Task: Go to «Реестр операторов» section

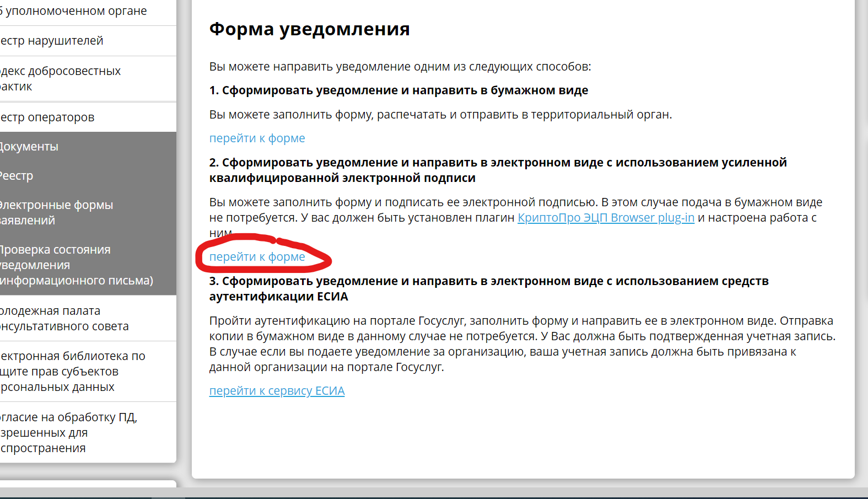Action: [x=48, y=117]
